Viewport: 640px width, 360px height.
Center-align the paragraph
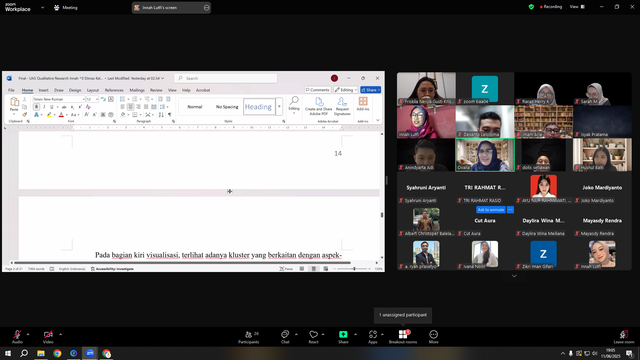click(130, 107)
